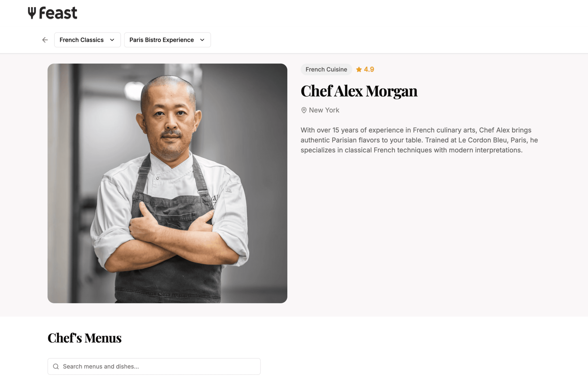Click the search magnifier icon
Image resolution: width=588 pixels, height=378 pixels.
coord(56,366)
